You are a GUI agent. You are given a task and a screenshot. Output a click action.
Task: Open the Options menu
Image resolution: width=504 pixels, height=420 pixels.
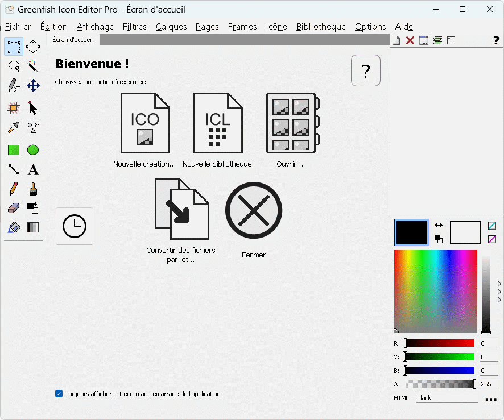[x=371, y=26]
